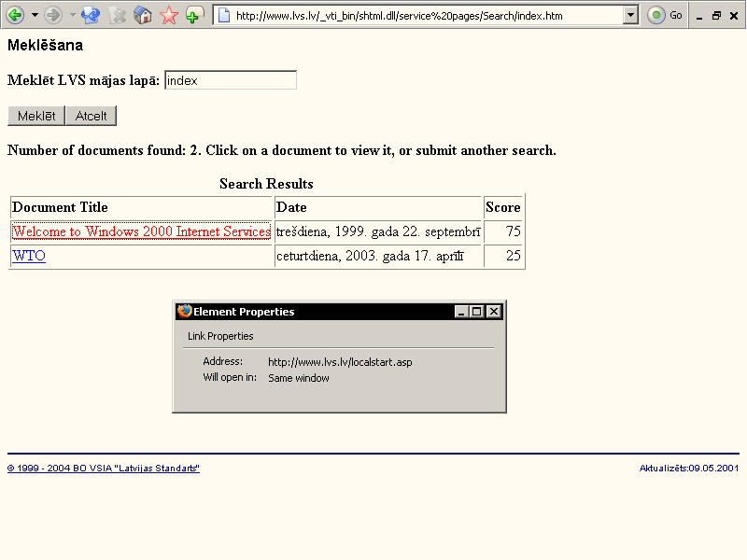Viewport: 747px width, 560px height.
Task: Reload the page with the Refresh icon
Action: (91, 15)
